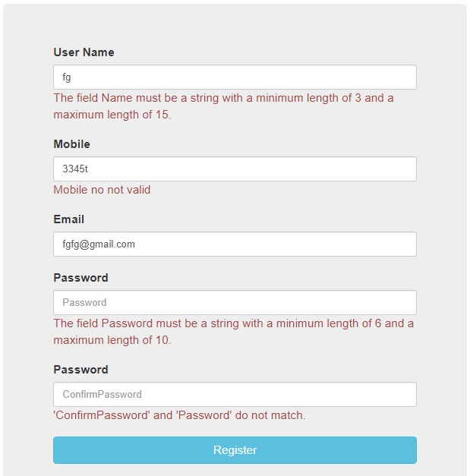470x476 pixels.
Task: Click the 'ConfirmPassword' placeholder text
Action: (x=102, y=395)
